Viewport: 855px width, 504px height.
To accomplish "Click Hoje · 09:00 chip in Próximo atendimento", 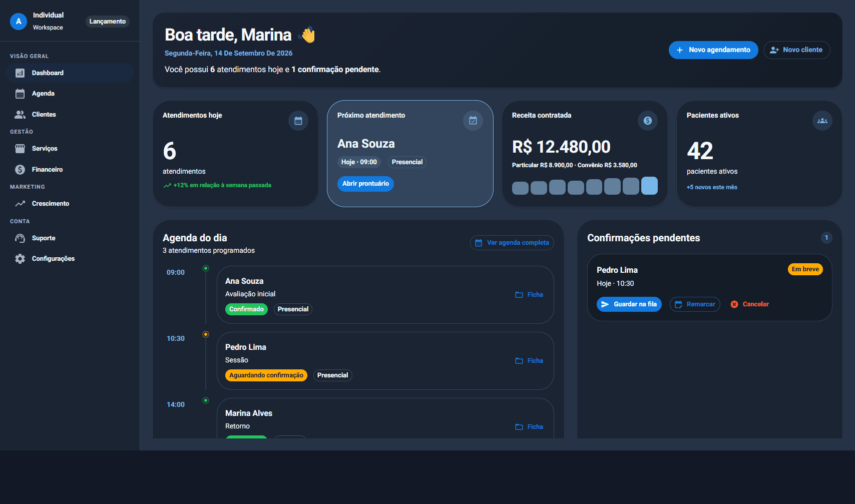I will click(359, 162).
